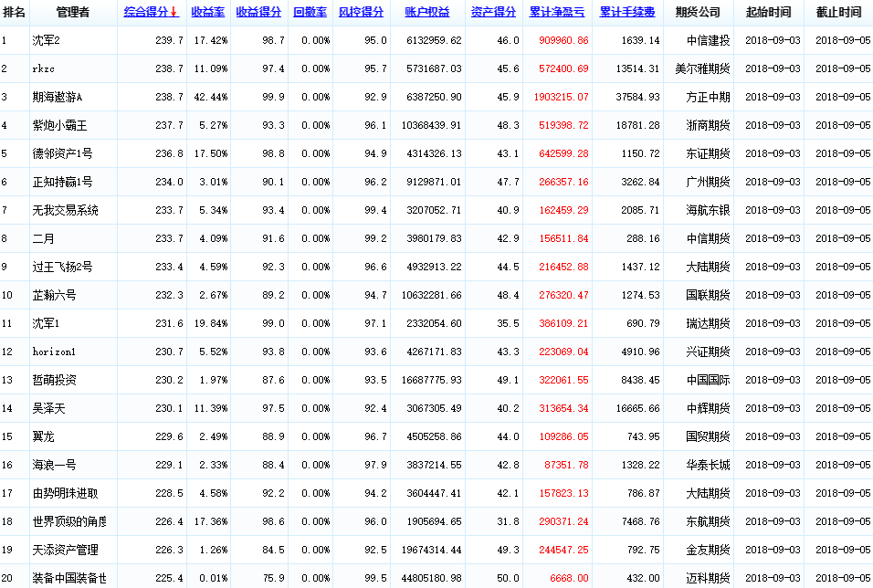The height and width of the screenshot is (588, 873).
Task: Sort the table by 资产得分
Action: 493,12
